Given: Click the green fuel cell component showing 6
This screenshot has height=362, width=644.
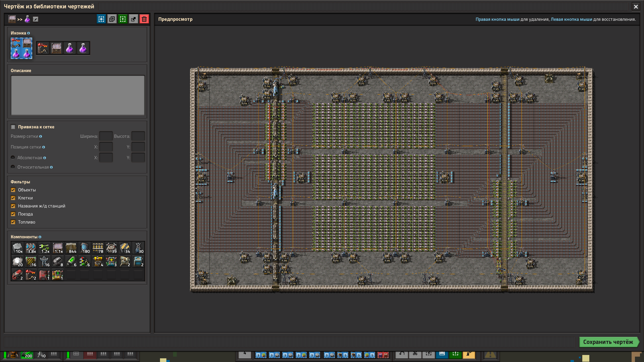Looking at the screenshot, I should 71,261.
